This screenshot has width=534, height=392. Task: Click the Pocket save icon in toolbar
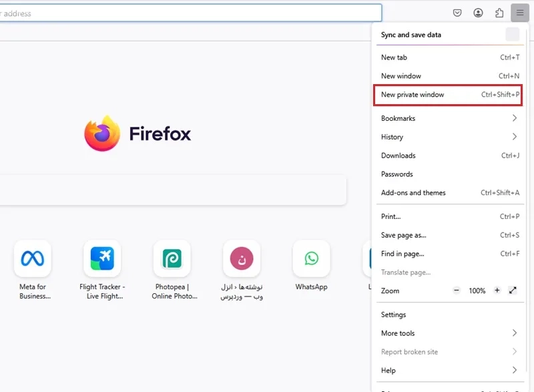[457, 13]
